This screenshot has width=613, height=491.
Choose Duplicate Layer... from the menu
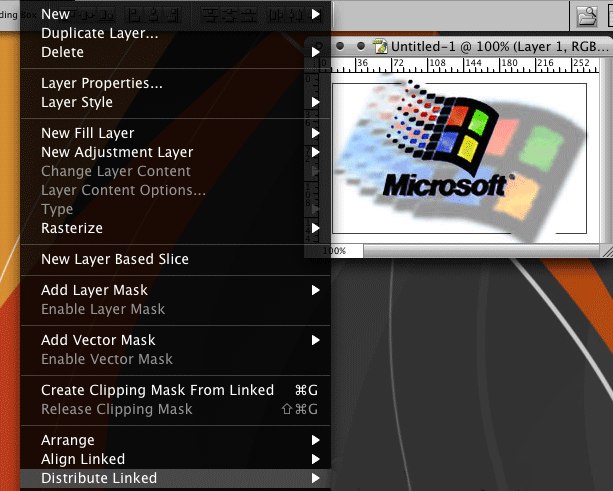175,33
